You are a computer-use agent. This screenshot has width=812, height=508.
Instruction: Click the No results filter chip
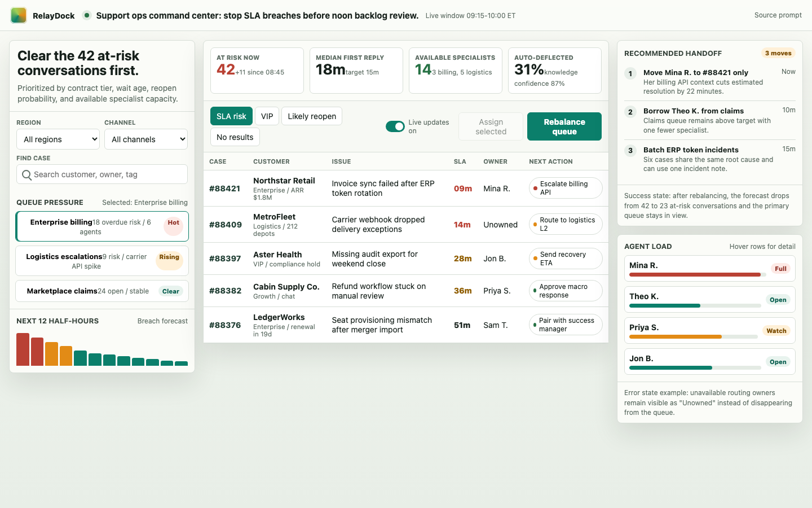coord(235,137)
